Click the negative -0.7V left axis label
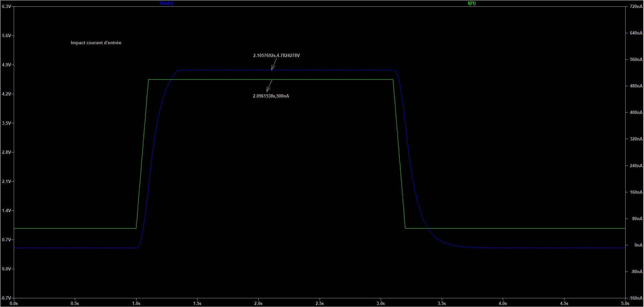The image size is (644, 307). coord(6,298)
